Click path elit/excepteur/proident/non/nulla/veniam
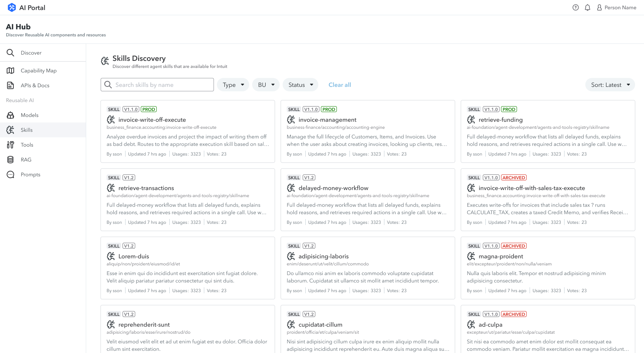This screenshot has height=353, width=644. (x=509, y=264)
